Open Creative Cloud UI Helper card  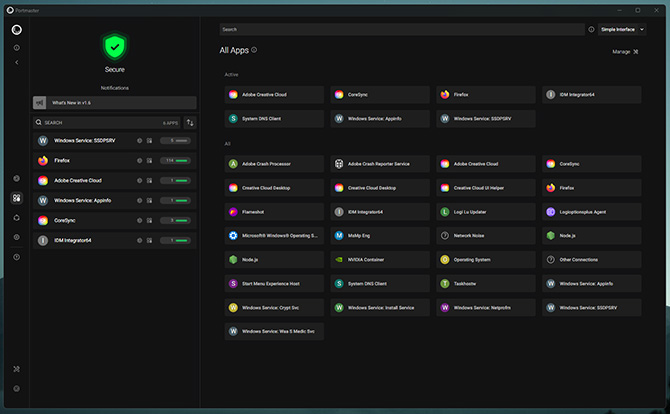pos(486,188)
